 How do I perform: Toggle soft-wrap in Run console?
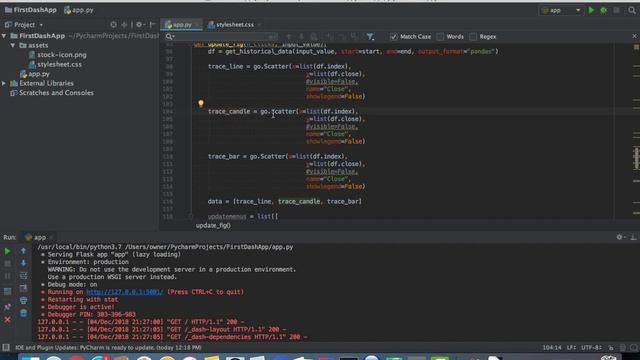[23, 276]
